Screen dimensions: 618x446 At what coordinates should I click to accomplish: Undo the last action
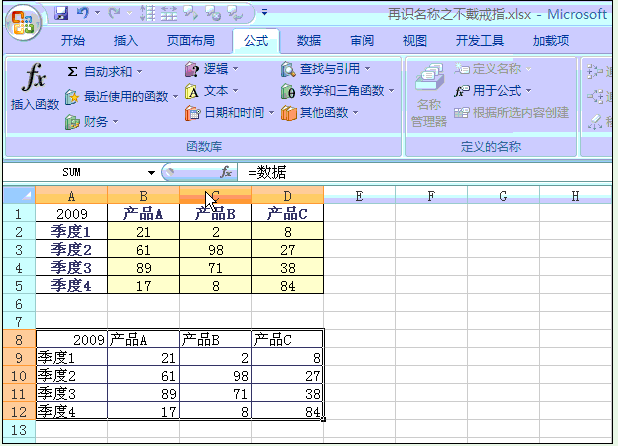click(83, 13)
